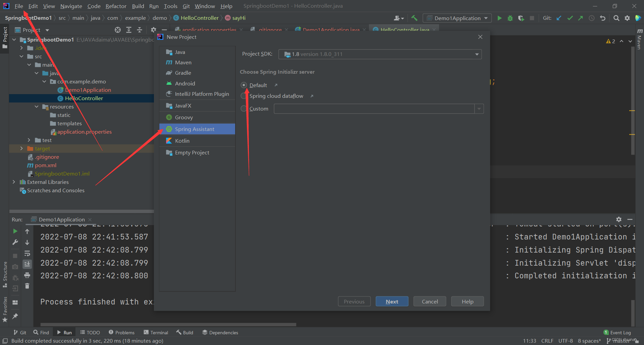
Task: Select Spring cloud dataflow radio button
Action: [x=244, y=96]
